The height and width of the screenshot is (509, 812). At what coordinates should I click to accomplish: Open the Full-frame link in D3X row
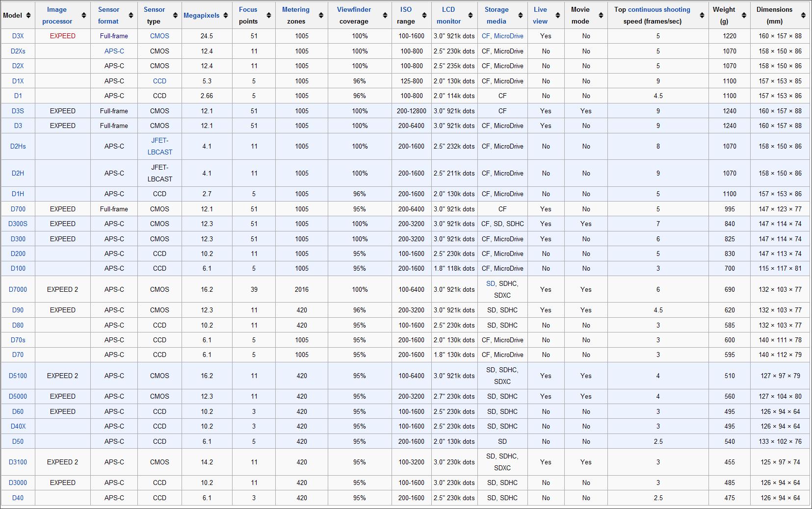(x=114, y=36)
